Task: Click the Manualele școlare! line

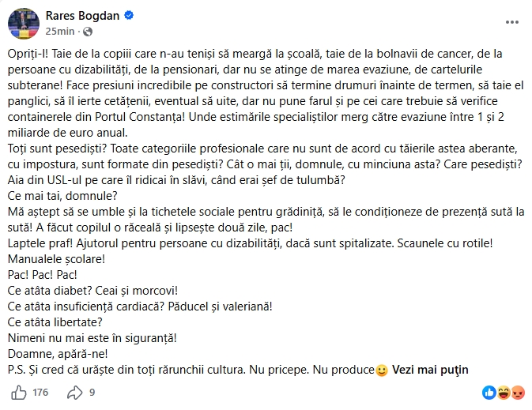Action: coord(56,259)
